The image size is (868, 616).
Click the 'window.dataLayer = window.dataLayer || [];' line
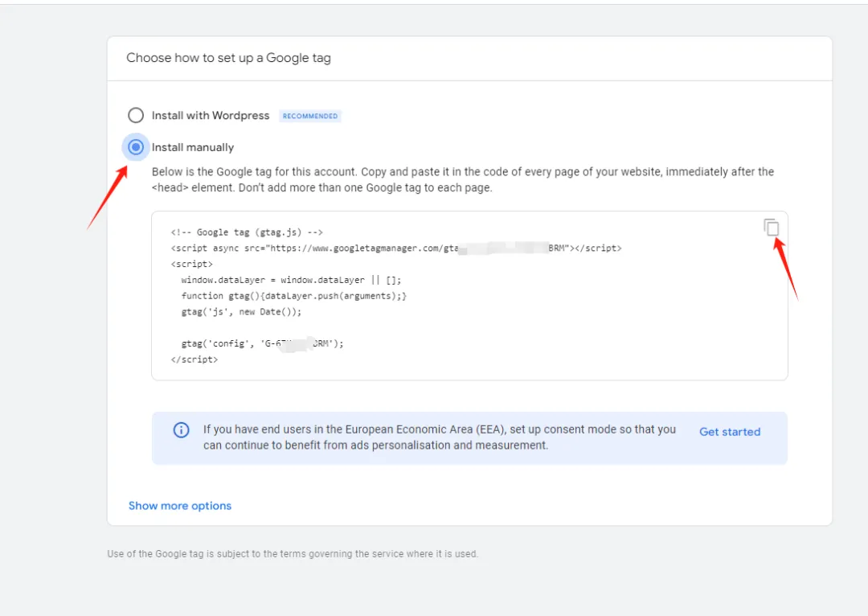[x=291, y=280]
